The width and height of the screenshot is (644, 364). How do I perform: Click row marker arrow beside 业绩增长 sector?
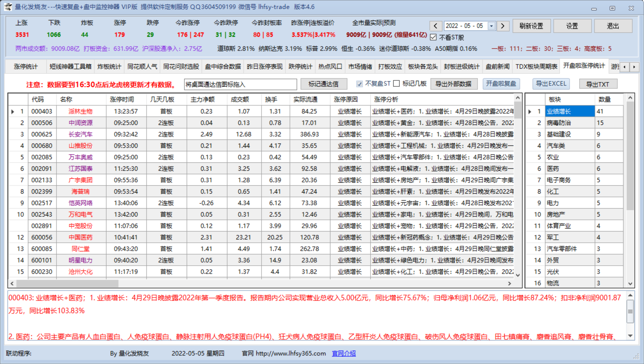point(530,112)
